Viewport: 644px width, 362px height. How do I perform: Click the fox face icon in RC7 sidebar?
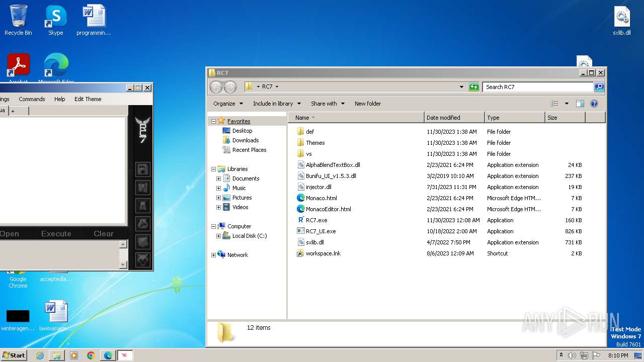(143, 242)
